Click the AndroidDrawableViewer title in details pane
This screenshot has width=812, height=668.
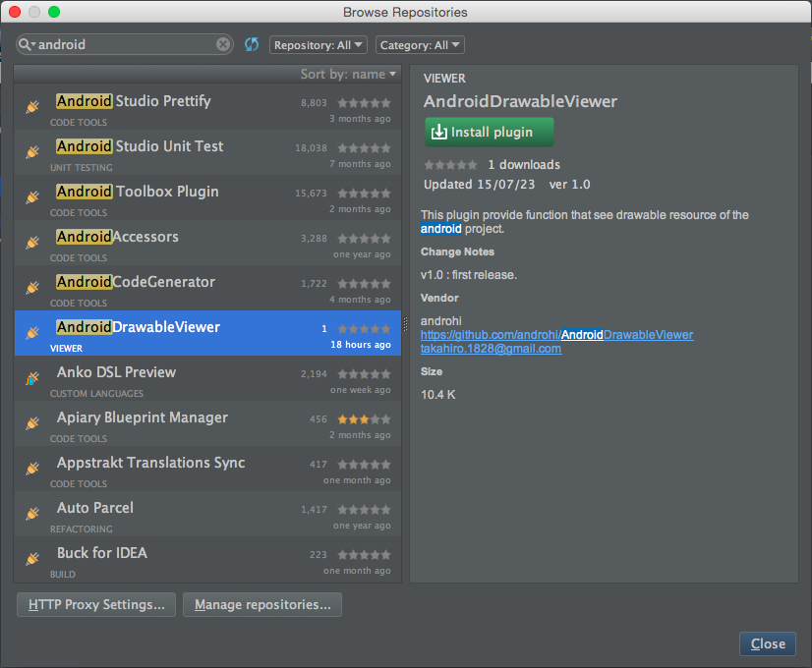coord(520,101)
